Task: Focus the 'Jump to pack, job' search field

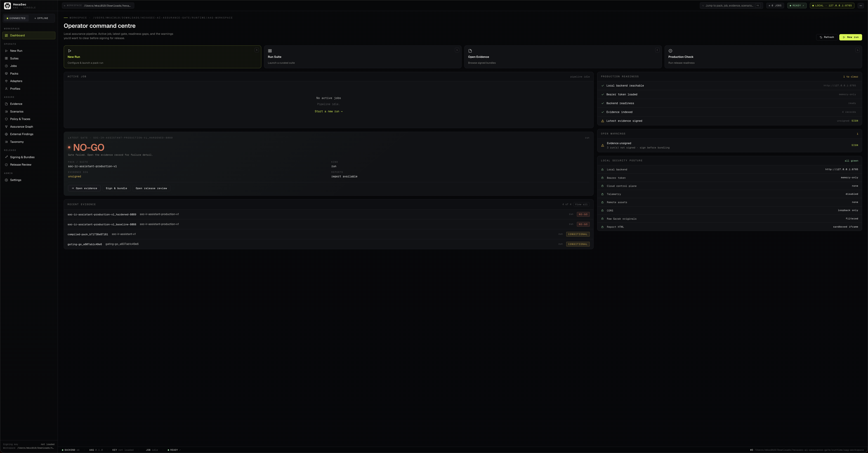Action: pos(731,5)
